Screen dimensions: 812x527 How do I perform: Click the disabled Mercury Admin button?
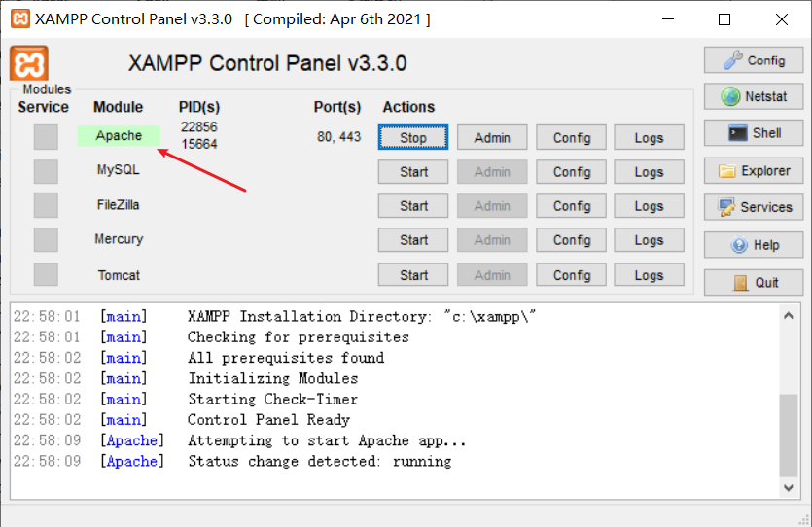click(x=492, y=240)
